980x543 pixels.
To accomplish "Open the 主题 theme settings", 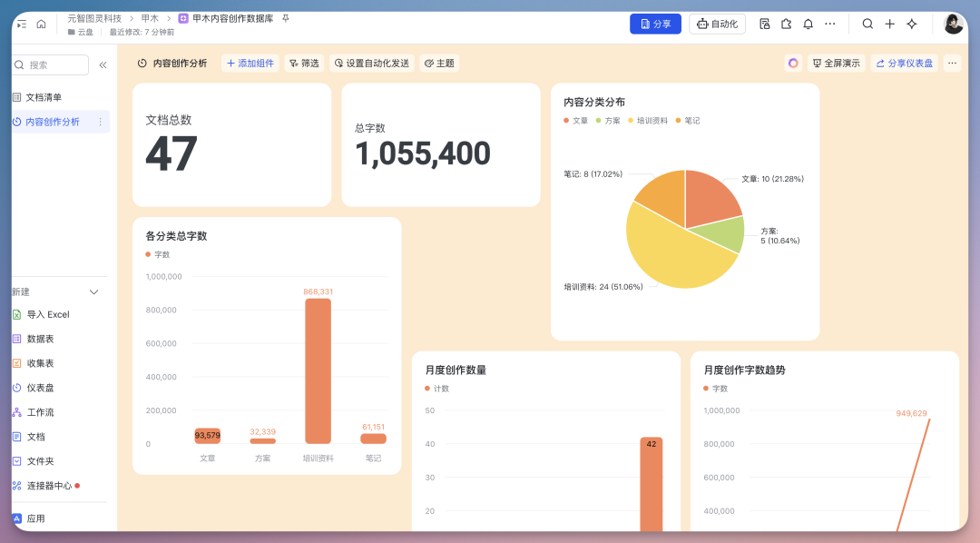I will point(439,64).
